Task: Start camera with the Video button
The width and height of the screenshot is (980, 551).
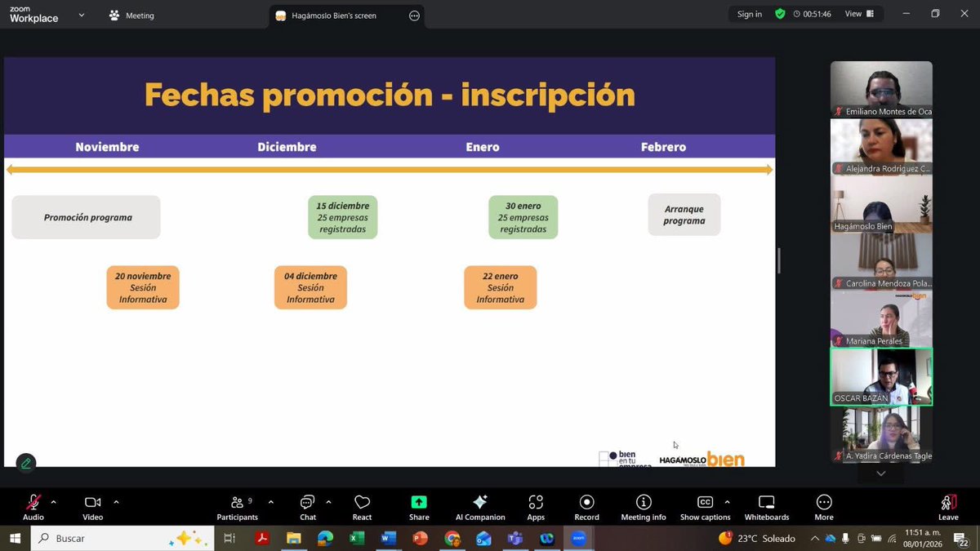Action: point(92,507)
